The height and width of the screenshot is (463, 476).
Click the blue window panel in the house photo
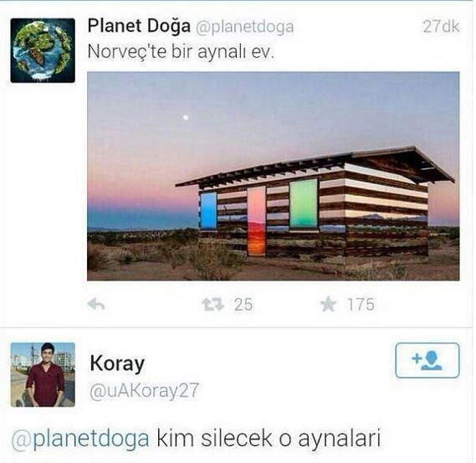coord(209,210)
